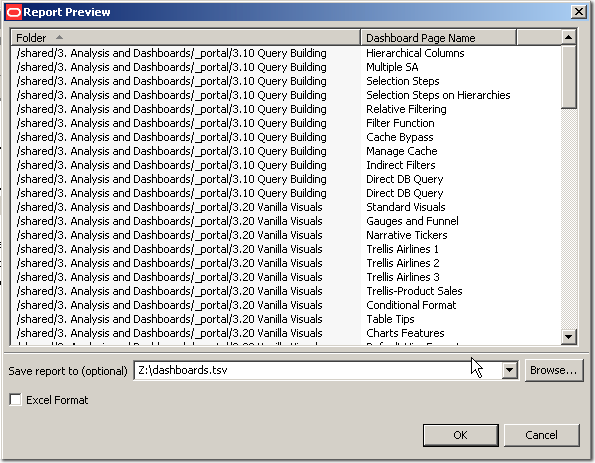Select the Hierarchical Columns row
This screenshot has width=595, height=463.
286,53
